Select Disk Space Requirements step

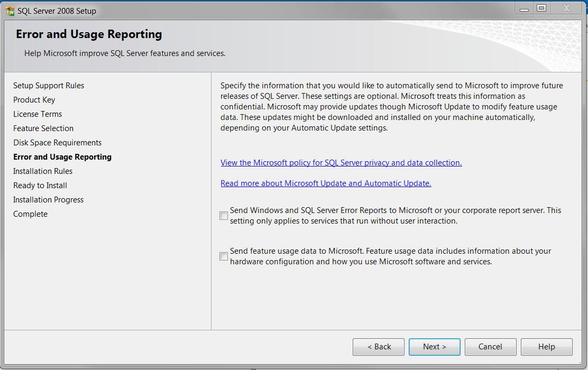(57, 143)
